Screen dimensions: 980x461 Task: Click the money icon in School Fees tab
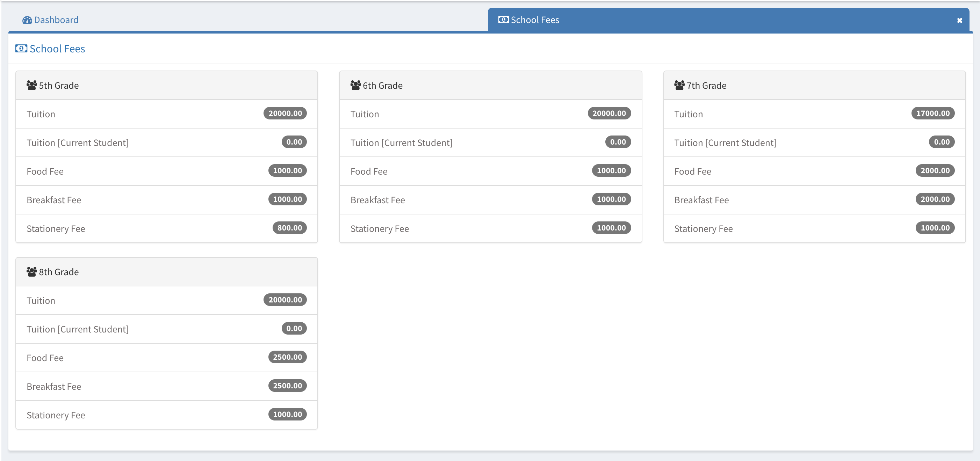coord(503,20)
